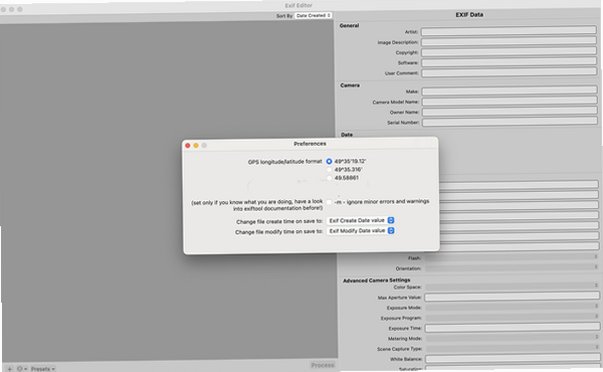Open the Exposure Mode dropdown
This screenshot has height=372, width=603.
click(x=512, y=307)
